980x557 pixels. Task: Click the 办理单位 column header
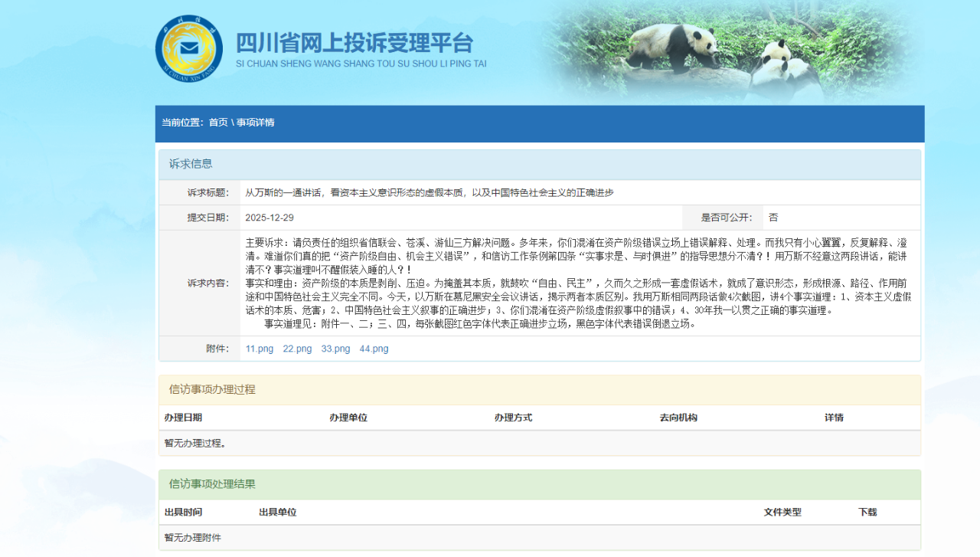tap(348, 418)
